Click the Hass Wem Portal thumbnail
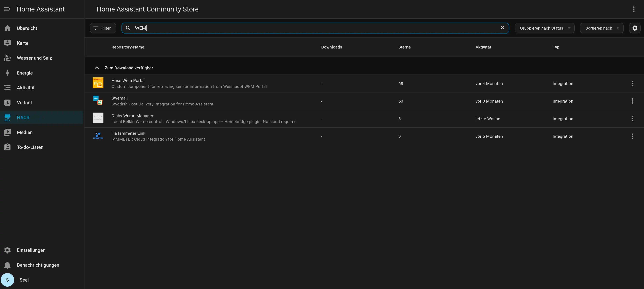644x289 pixels. pos(98,83)
